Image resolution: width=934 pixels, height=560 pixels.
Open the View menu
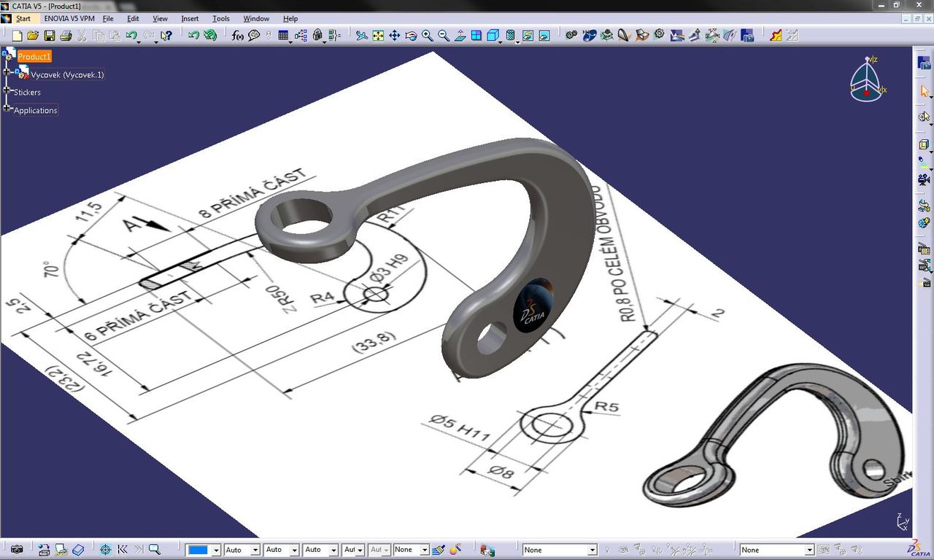[x=160, y=18]
